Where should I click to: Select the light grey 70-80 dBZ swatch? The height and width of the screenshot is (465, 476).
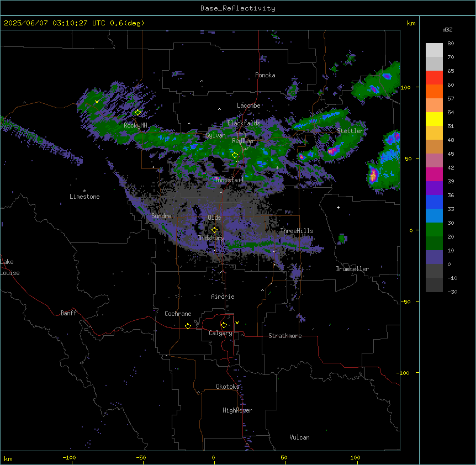tap(434, 50)
